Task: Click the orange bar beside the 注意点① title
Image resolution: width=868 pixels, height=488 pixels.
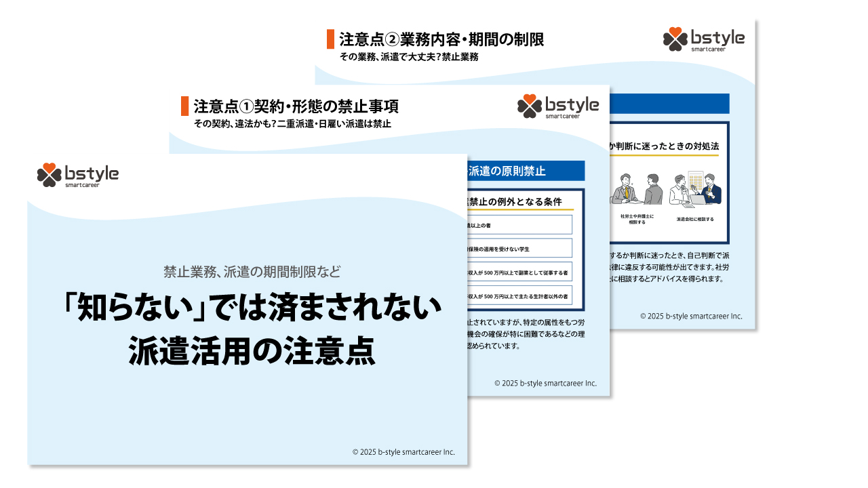Action: pyautogui.click(x=184, y=106)
